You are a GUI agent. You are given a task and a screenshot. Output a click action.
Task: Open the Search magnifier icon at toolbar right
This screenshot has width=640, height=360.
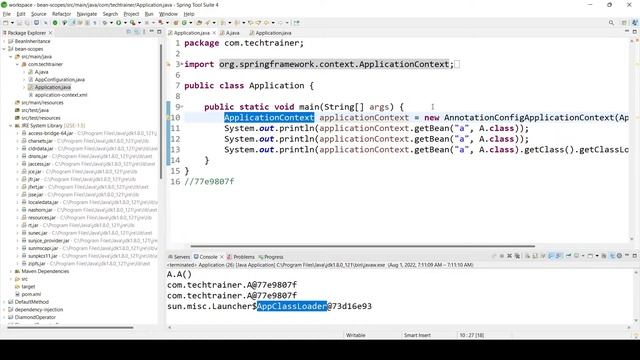[611, 23]
